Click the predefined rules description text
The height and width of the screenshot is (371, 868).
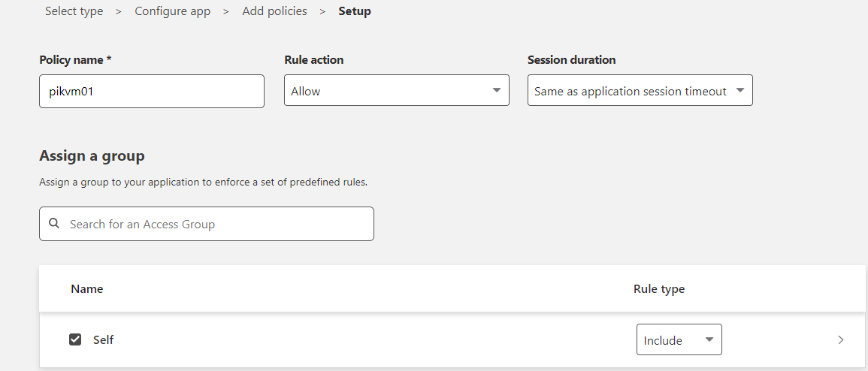pyautogui.click(x=203, y=182)
